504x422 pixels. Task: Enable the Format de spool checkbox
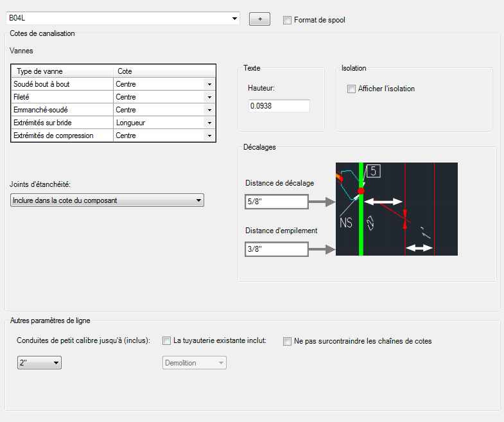click(x=287, y=20)
